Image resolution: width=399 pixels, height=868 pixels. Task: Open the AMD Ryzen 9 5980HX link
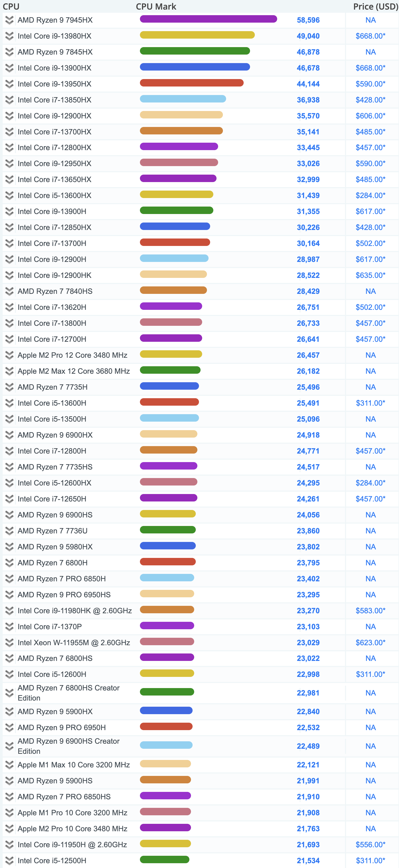click(55, 547)
